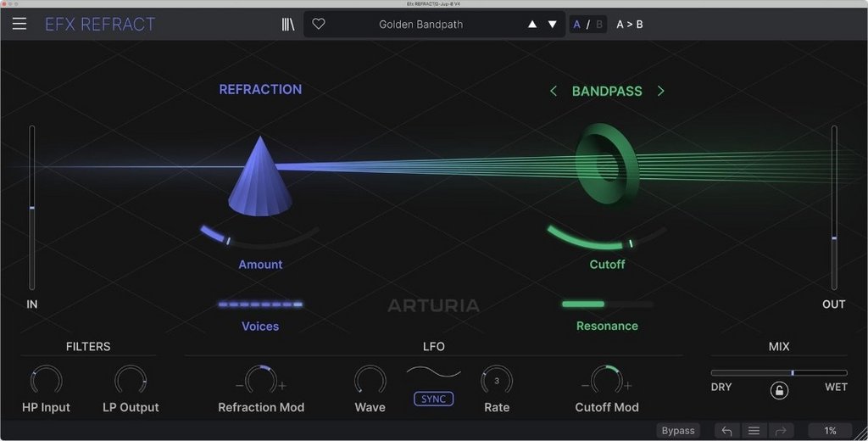Image resolution: width=868 pixels, height=441 pixels.
Task: Favorite the preset with the heart icon
Action: tap(319, 24)
